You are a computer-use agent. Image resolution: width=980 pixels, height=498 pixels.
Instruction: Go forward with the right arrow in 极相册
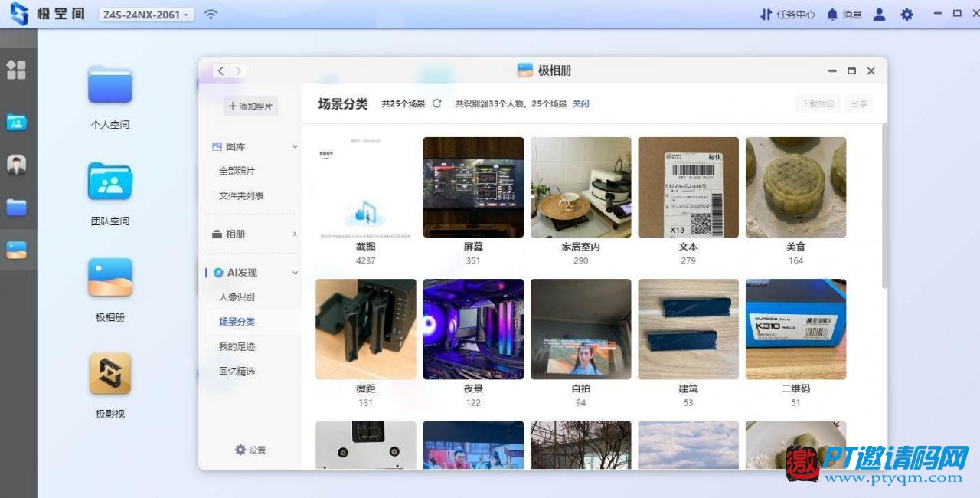239,70
